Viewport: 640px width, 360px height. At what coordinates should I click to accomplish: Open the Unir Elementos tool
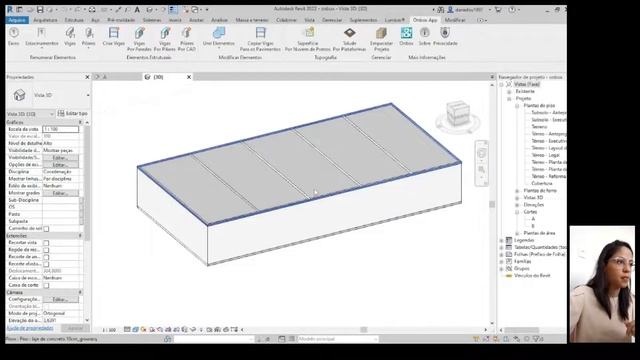[x=218, y=37]
